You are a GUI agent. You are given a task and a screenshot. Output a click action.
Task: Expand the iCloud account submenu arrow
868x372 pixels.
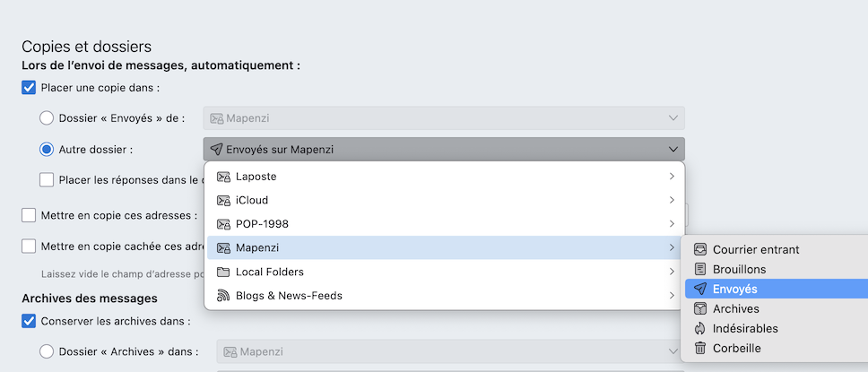pos(672,200)
